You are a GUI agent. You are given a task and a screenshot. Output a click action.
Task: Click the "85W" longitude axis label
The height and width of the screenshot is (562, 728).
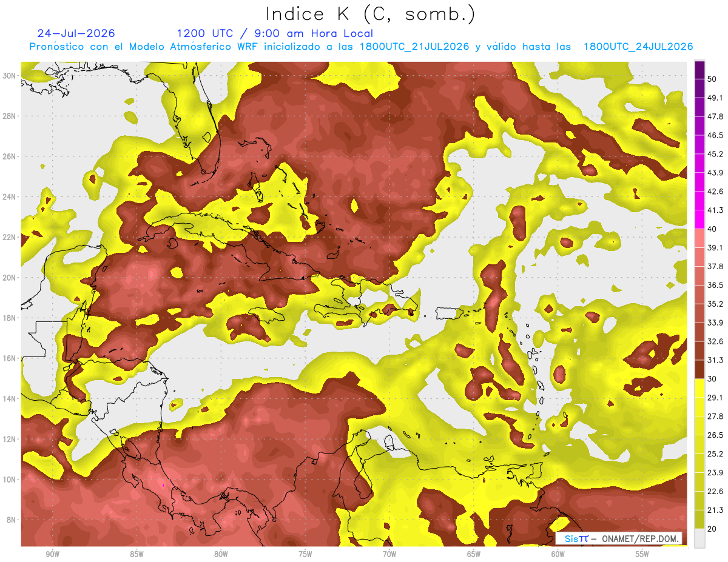[x=136, y=554]
